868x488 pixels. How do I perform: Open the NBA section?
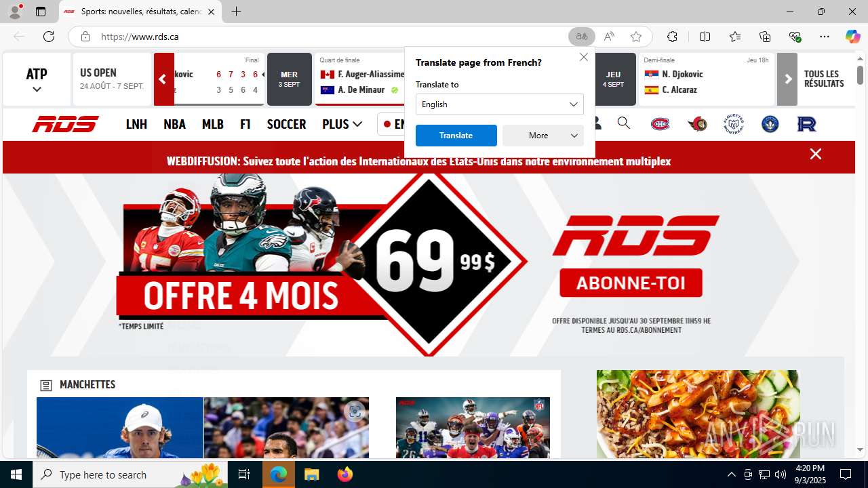point(174,124)
